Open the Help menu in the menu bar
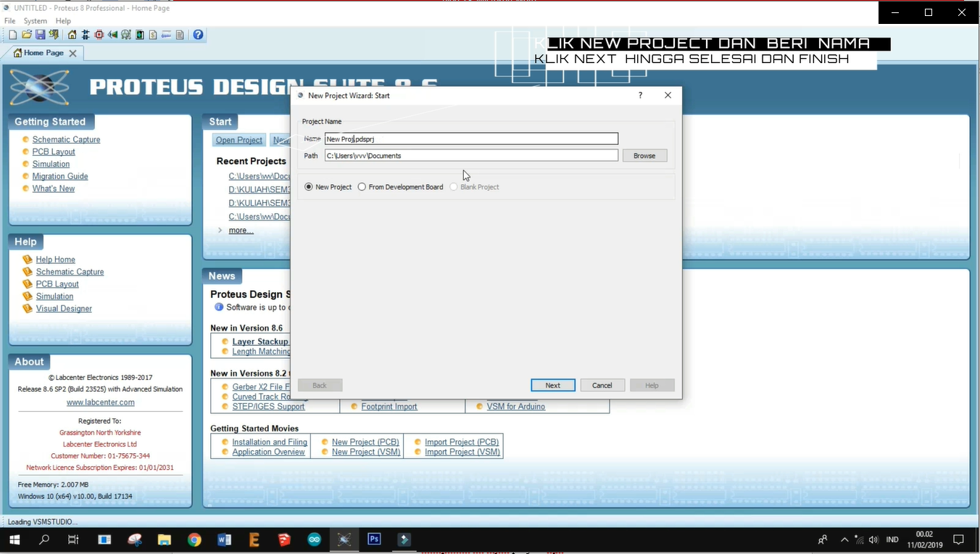980x554 pixels. point(63,21)
